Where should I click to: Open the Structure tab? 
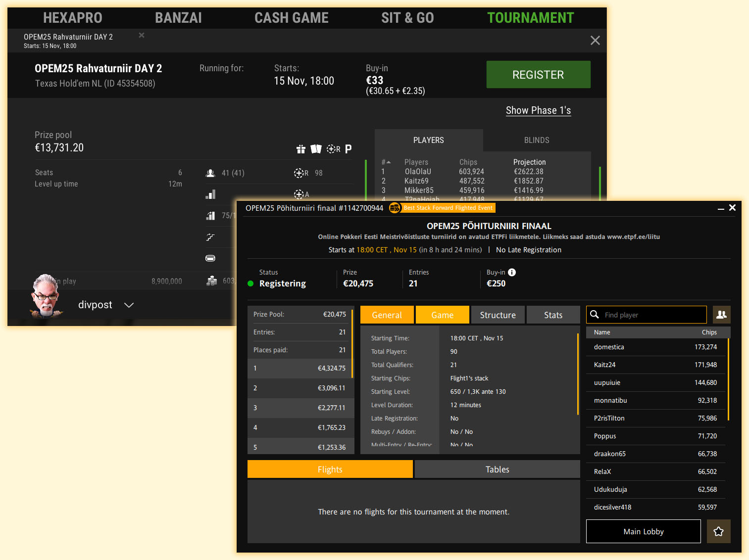tap(498, 315)
